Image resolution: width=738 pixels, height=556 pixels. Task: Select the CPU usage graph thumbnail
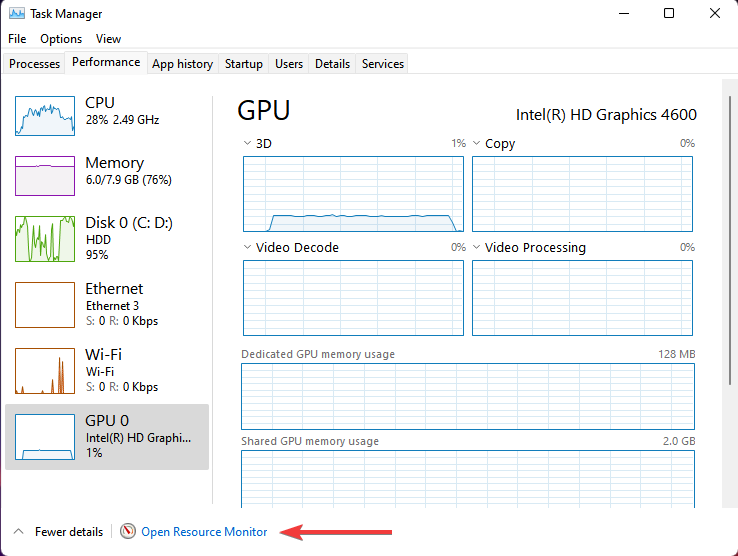[44, 115]
